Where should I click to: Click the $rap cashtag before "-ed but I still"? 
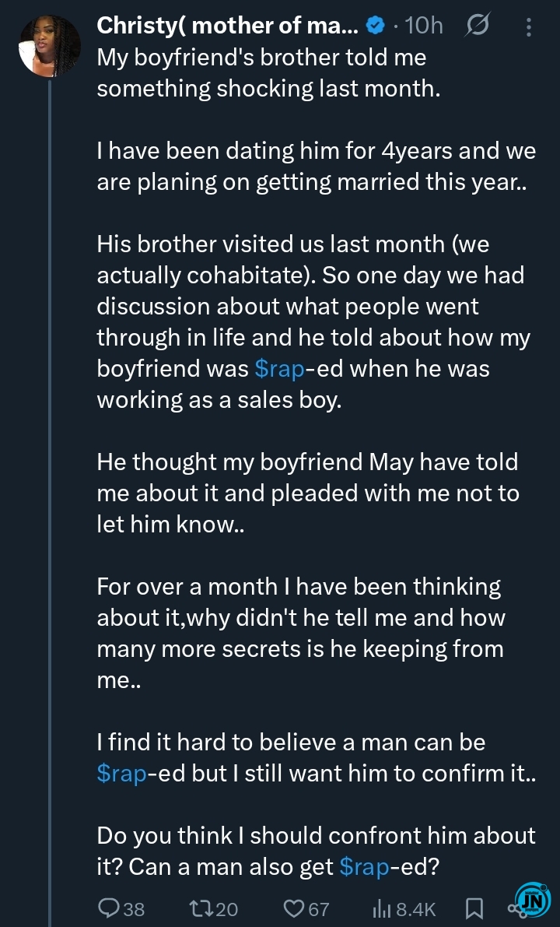[x=122, y=774]
